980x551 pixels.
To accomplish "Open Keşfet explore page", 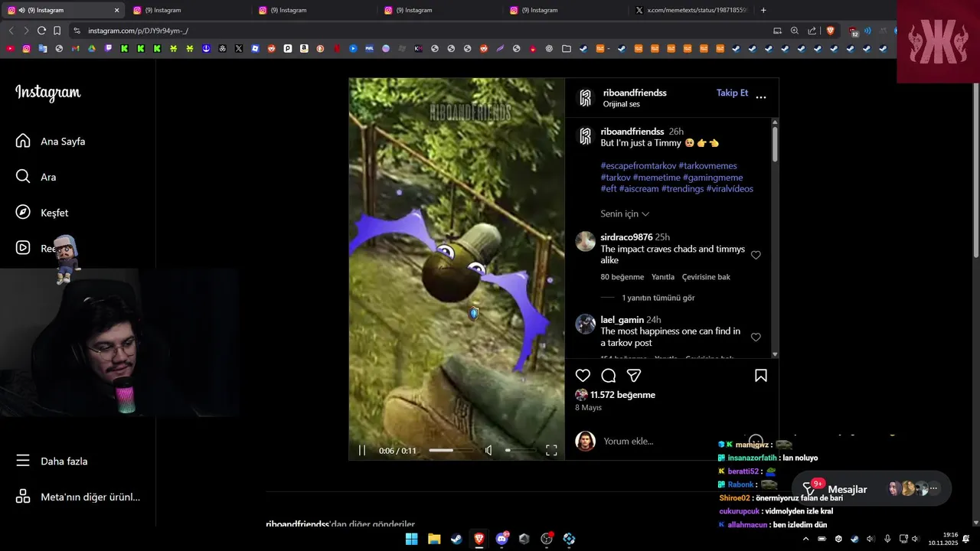I will [x=42, y=212].
